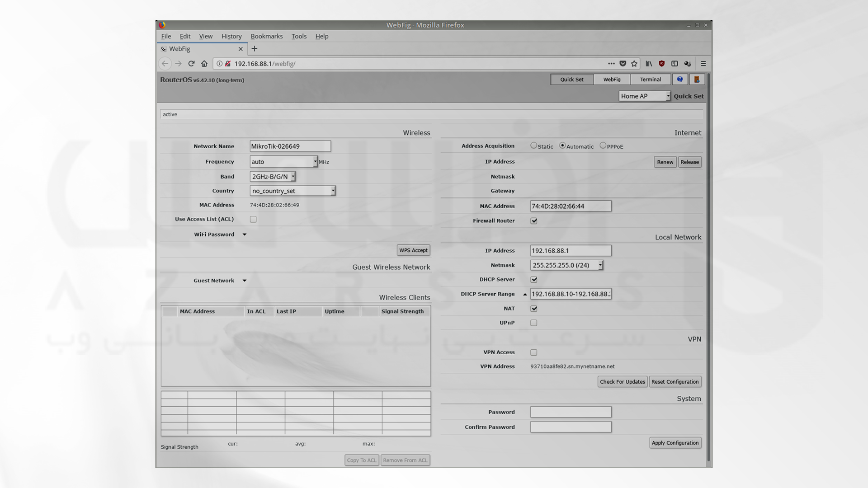This screenshot has width=868, height=488.
Task: Open the Edit menu
Action: pos(185,36)
